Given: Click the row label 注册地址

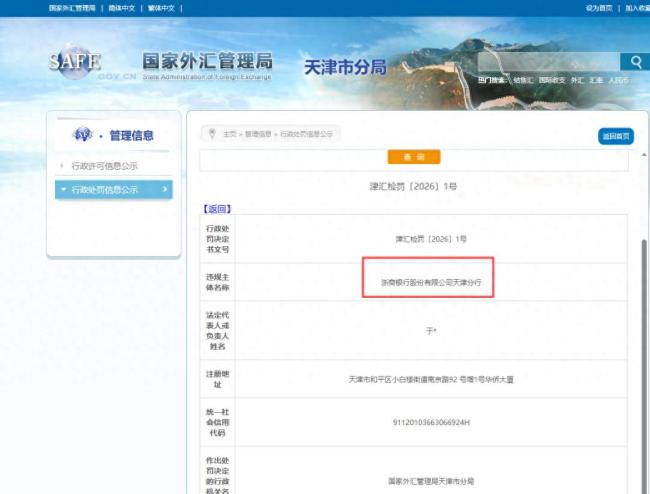Looking at the screenshot, I should tap(218, 379).
